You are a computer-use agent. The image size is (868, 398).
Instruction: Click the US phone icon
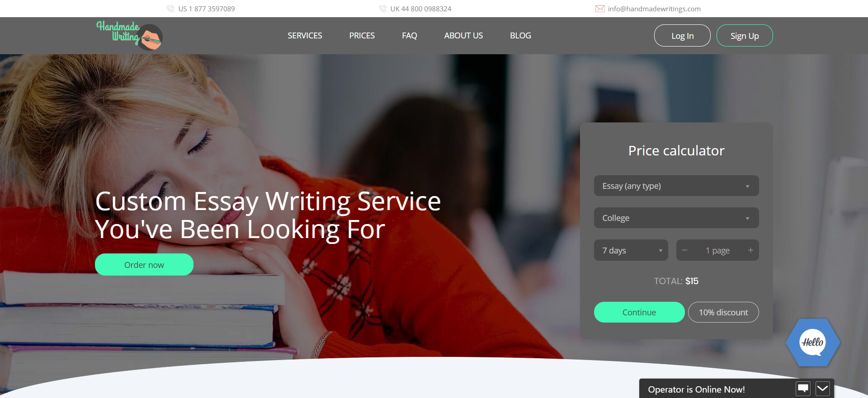170,9
